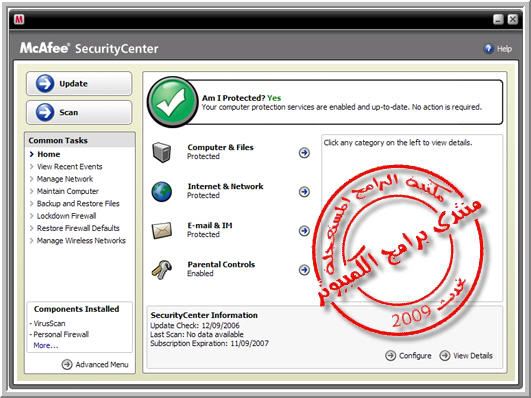Click the More... components link

46,346
